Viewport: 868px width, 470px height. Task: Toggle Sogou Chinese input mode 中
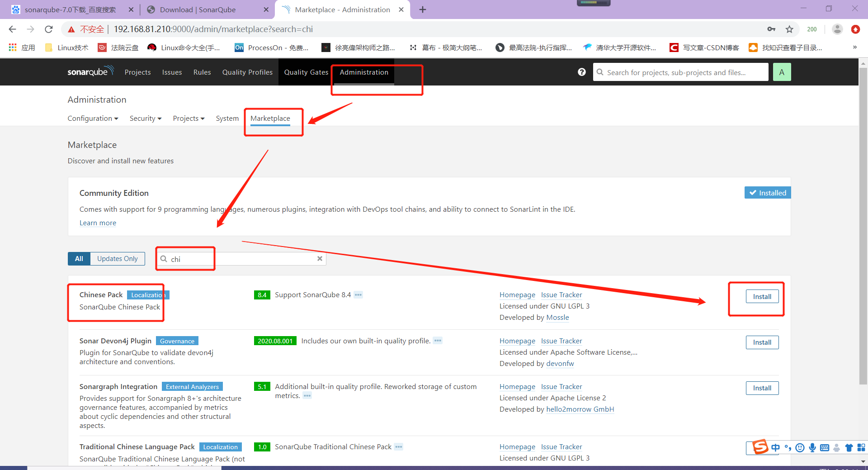[x=776, y=448]
